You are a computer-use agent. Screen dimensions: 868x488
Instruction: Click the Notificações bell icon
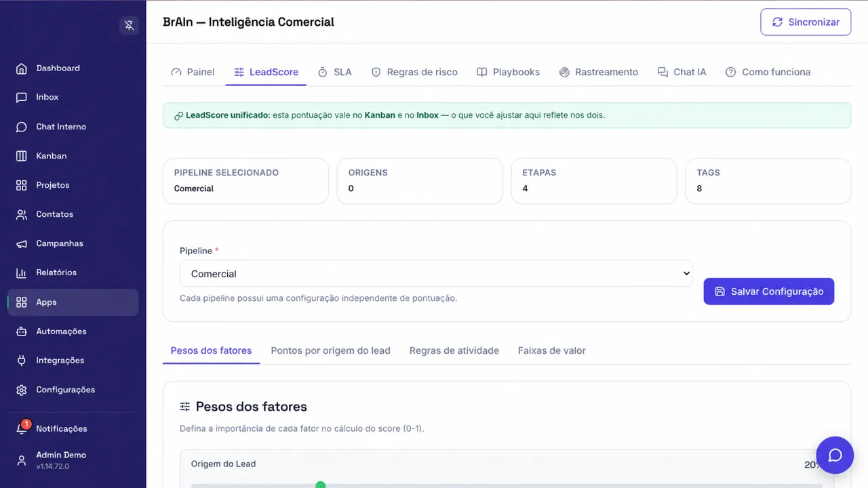(x=22, y=429)
